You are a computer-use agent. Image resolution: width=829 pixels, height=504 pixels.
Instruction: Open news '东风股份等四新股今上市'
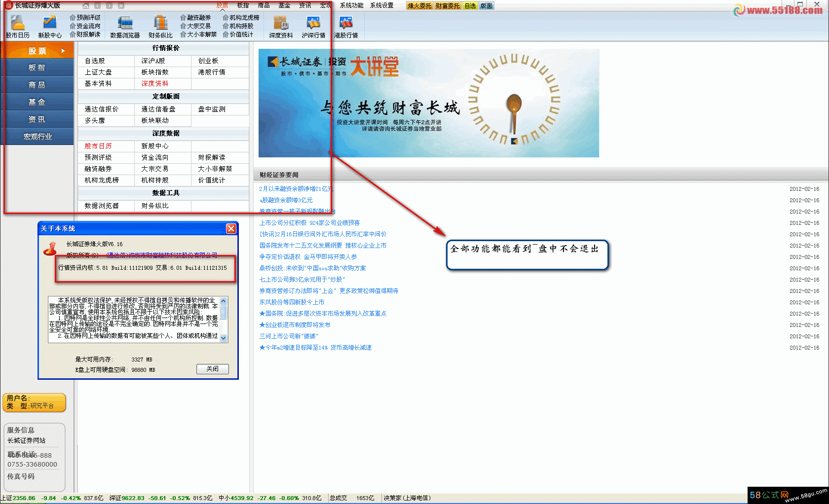coord(292,302)
